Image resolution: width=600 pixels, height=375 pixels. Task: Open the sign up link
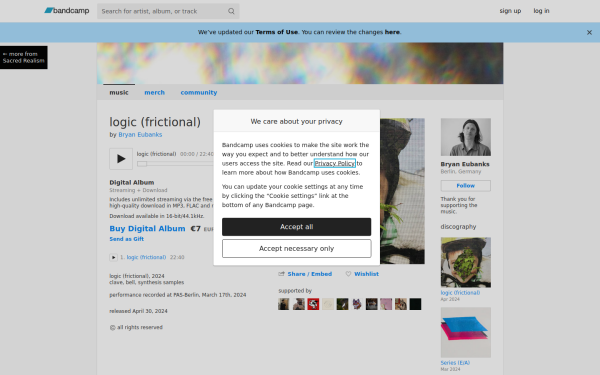(x=510, y=11)
